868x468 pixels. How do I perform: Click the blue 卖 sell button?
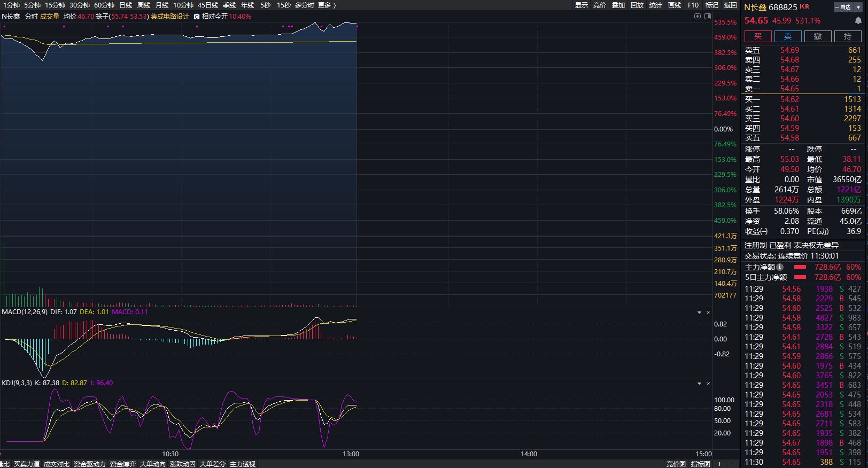pos(788,36)
